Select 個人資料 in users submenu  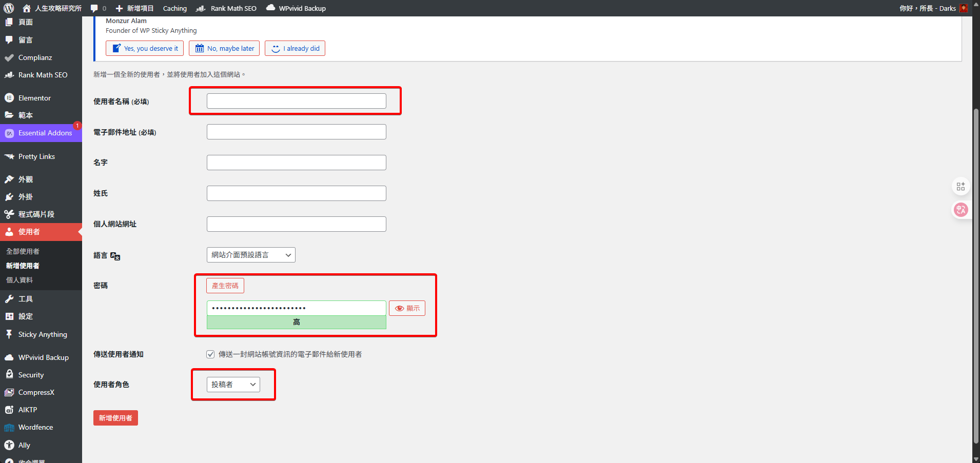point(19,280)
